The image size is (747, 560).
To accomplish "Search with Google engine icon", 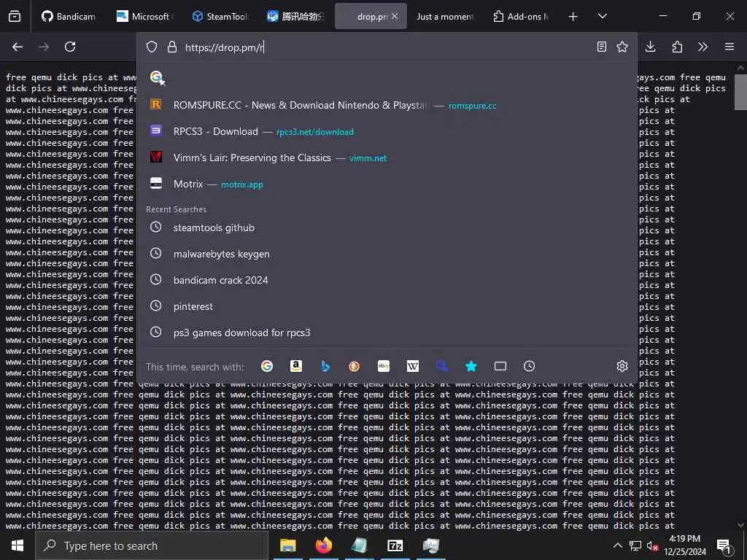I will point(267,366).
